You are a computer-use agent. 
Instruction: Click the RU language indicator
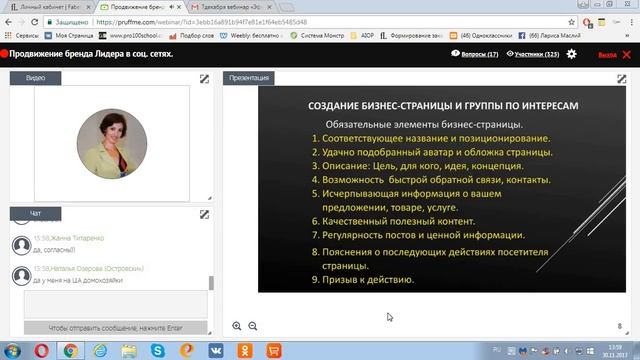point(496,350)
